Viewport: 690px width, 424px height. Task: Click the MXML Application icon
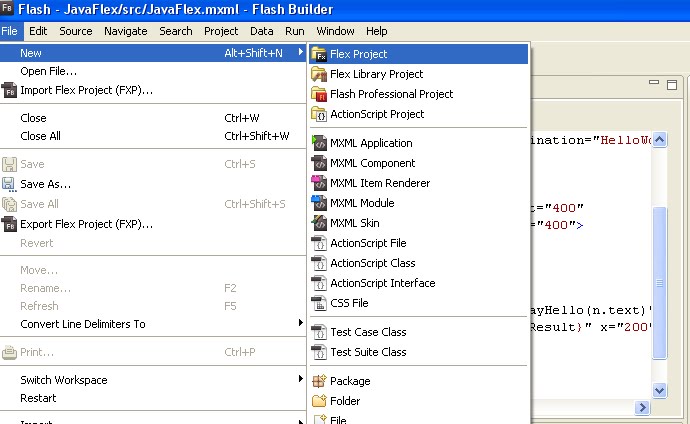319,143
